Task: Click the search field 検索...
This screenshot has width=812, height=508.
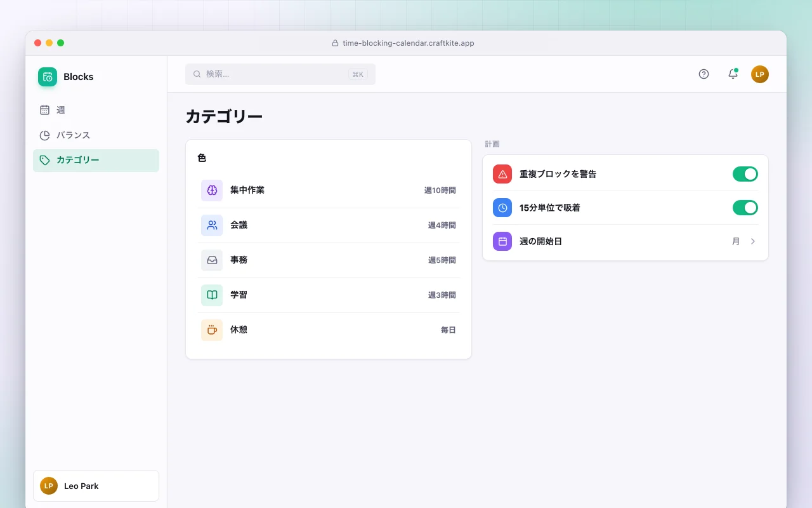Action: coord(280,74)
